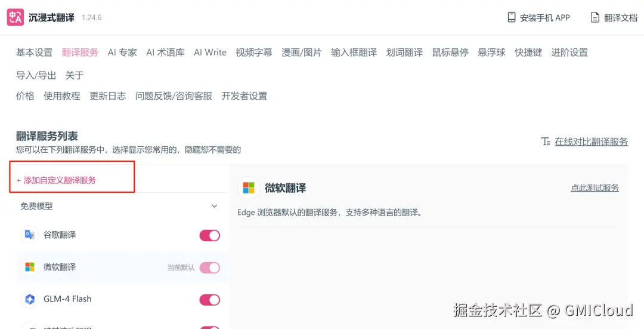Collapse the 免费模型 group chevron
Image resolution: width=644 pixels, height=329 pixels.
pos(214,206)
